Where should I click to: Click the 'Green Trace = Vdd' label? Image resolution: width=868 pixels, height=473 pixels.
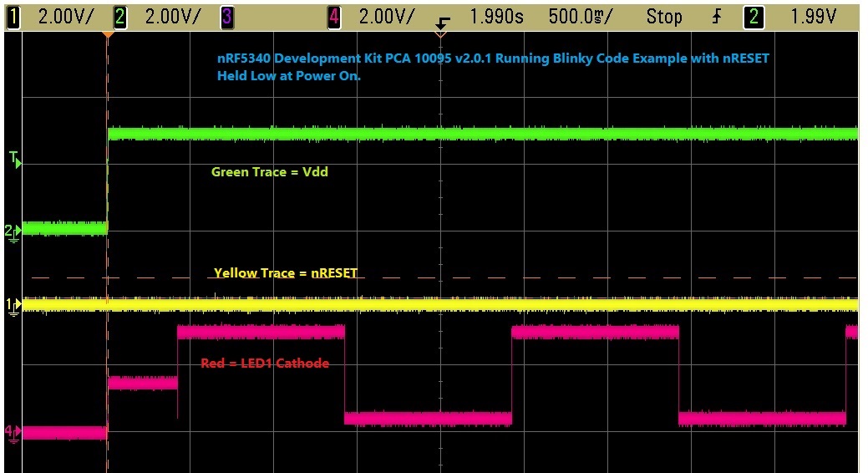pyautogui.click(x=270, y=172)
